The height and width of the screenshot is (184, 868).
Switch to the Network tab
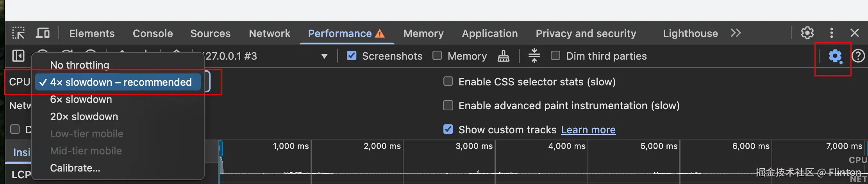270,34
